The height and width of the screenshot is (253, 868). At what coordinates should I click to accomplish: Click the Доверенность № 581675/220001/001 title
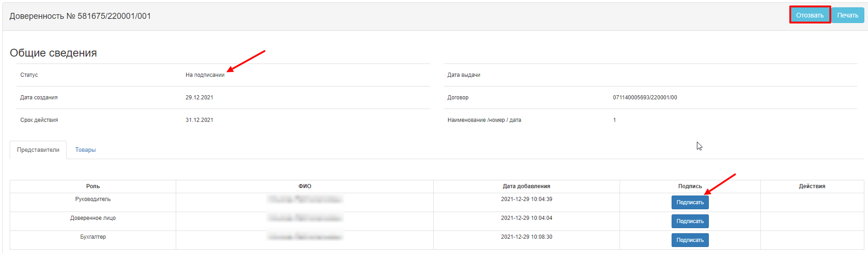tap(80, 16)
